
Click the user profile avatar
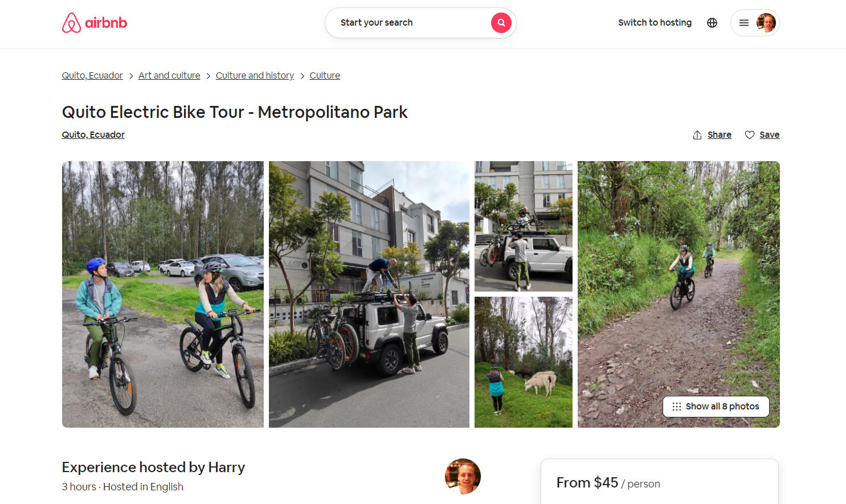(766, 23)
